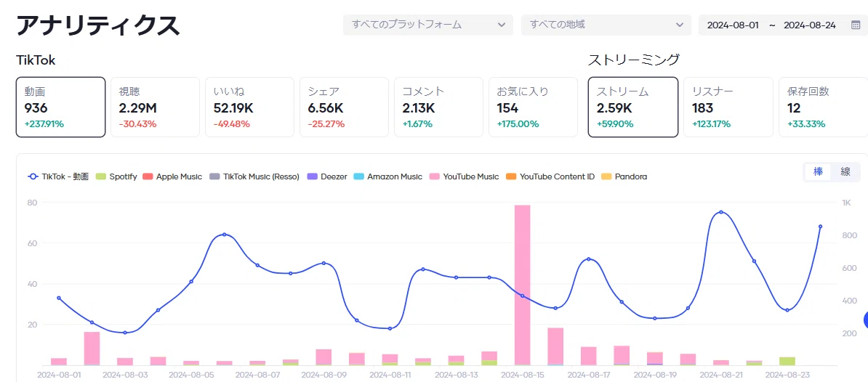The image size is (868, 382).
Task: Click the pink bar on 2024-08-02
Action: click(x=92, y=349)
